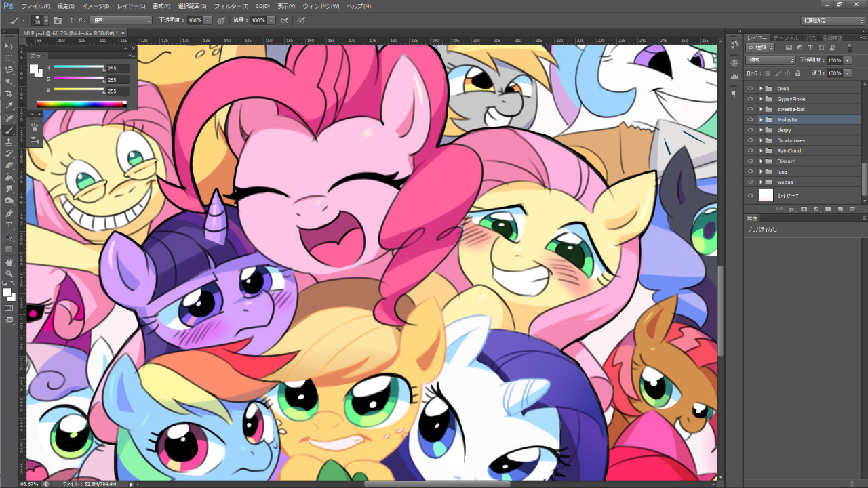Hide the Dr.whooves layer group
The image size is (868, 488).
(x=750, y=140)
